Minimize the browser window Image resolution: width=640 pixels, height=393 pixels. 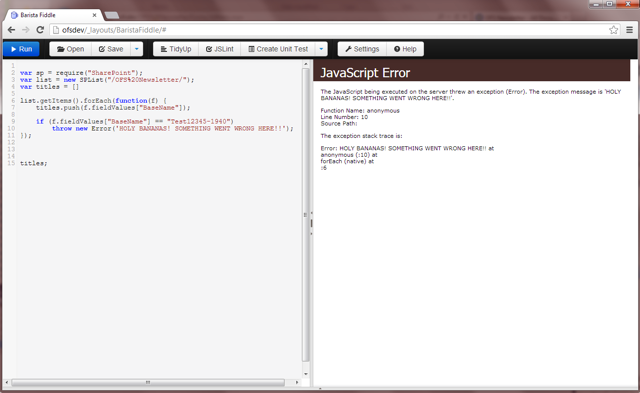click(596, 4)
